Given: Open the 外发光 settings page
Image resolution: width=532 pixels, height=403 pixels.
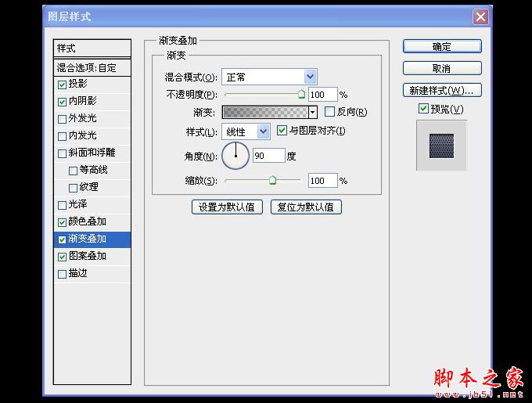Looking at the screenshot, I should pyautogui.click(x=83, y=118).
